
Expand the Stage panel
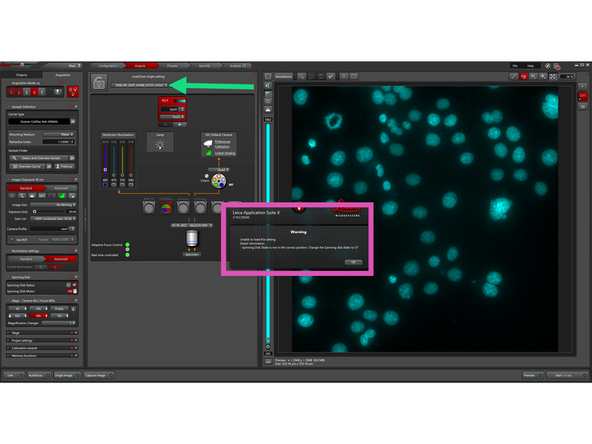(x=42, y=333)
